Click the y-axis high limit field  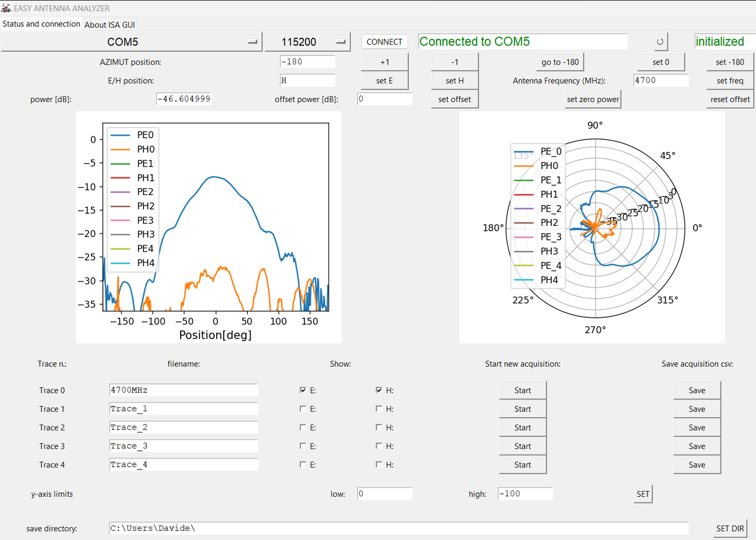tap(525, 494)
